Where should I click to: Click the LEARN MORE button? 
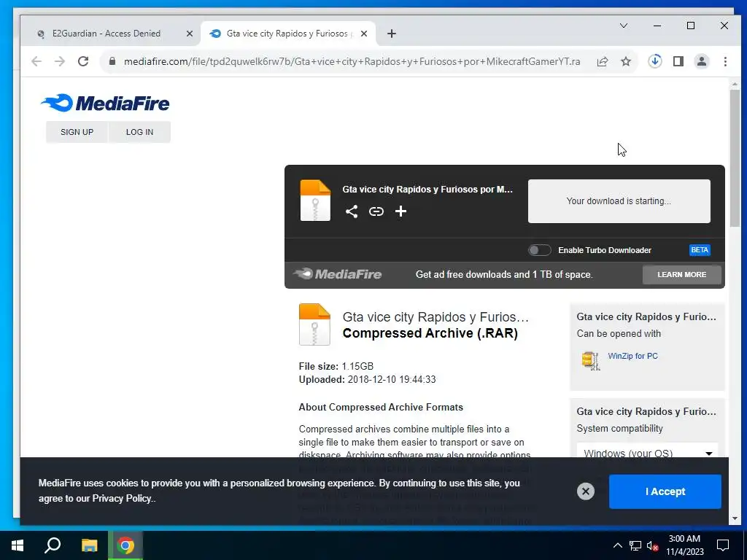[682, 274]
